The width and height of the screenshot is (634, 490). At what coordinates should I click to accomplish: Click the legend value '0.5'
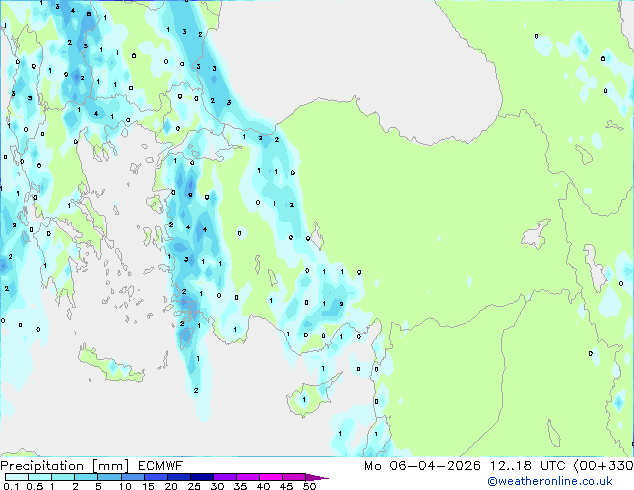34,486
